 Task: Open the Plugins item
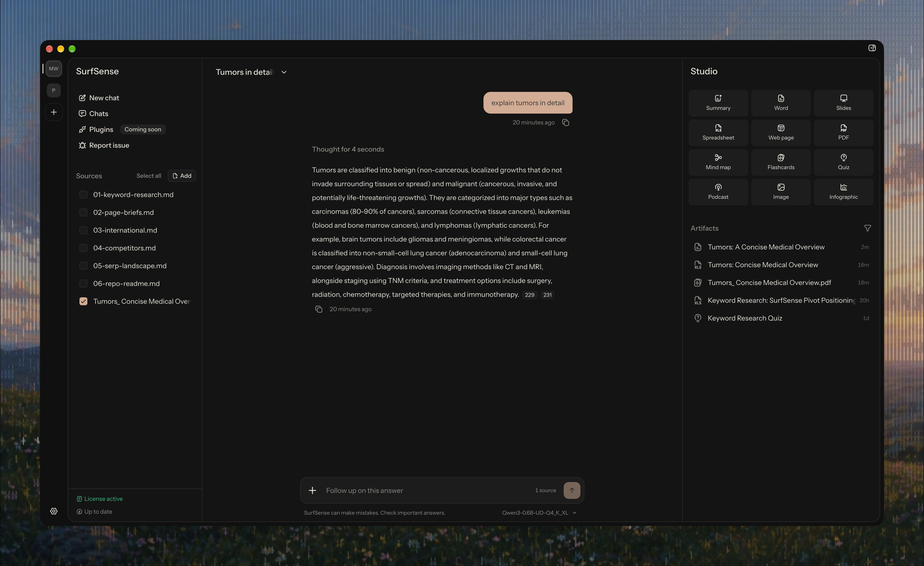click(96, 129)
